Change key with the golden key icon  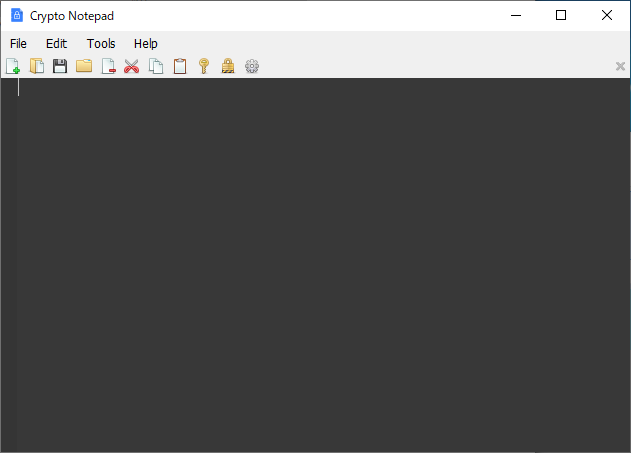point(204,66)
